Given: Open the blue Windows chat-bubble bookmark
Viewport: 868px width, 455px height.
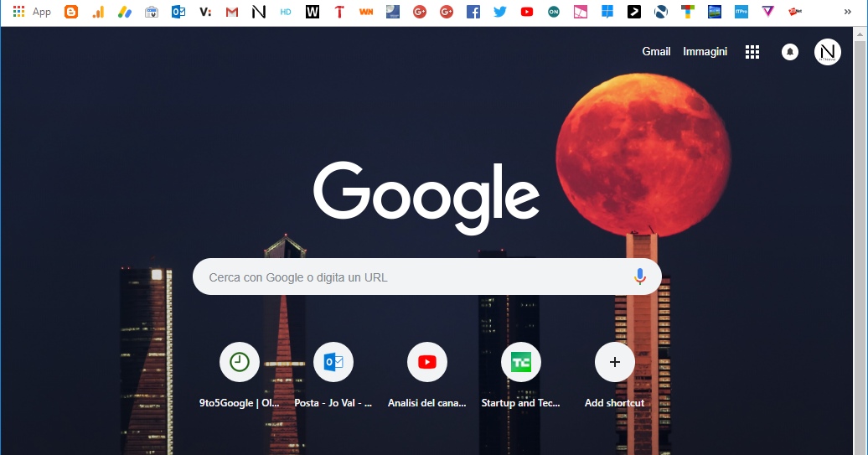Looking at the screenshot, I should coord(607,12).
